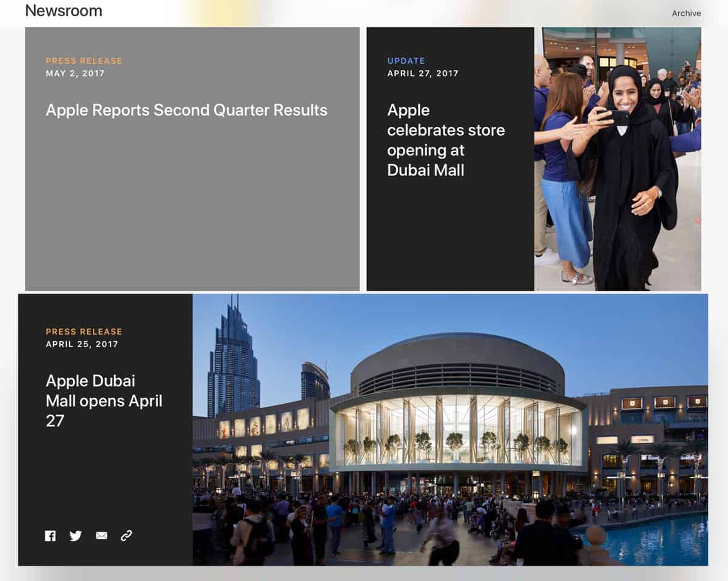728x581 pixels.
Task: Share the Dubai Mall story on Twitter
Action: click(x=76, y=535)
